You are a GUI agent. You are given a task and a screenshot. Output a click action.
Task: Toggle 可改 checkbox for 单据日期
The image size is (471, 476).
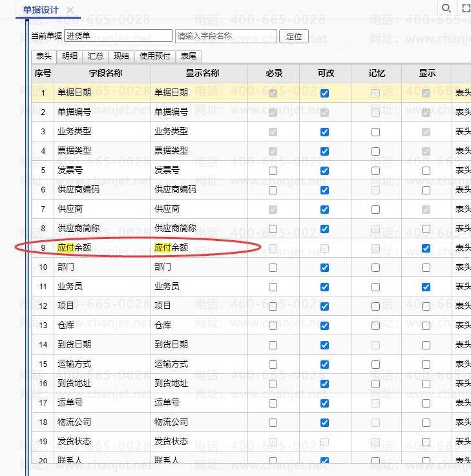(324, 93)
